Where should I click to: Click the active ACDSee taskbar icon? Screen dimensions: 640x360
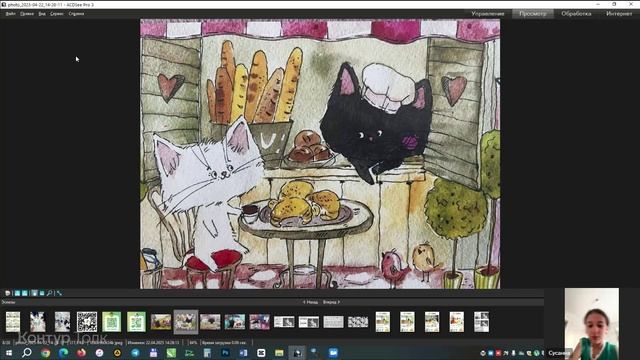click(x=297, y=353)
